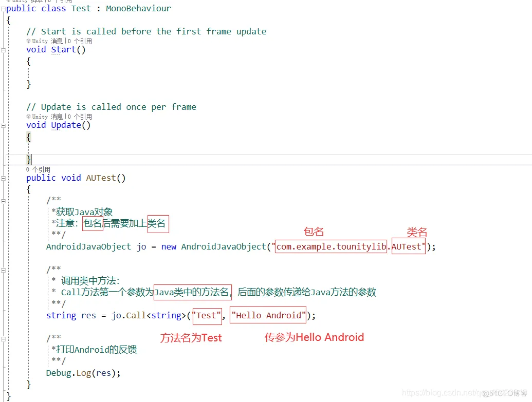The width and height of the screenshot is (532, 402).
Task: Click the Update method name
Action: [66, 125]
